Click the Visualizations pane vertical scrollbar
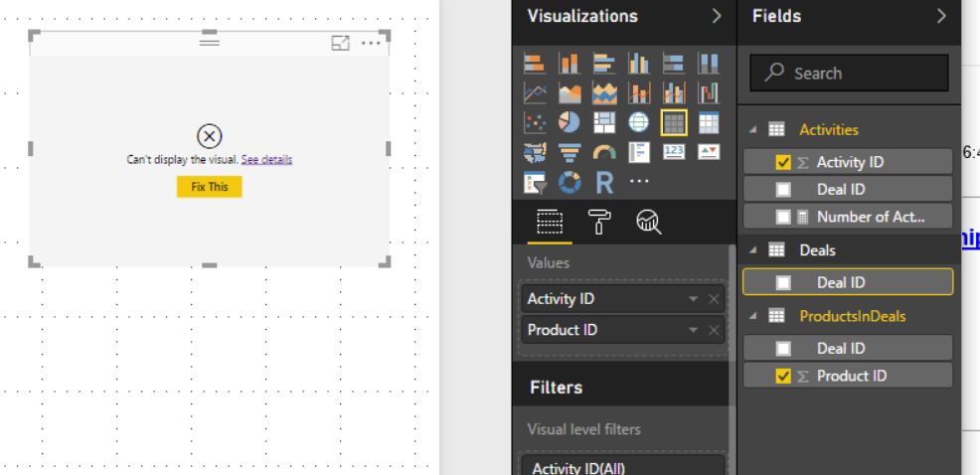980x475 pixels. coord(733,360)
